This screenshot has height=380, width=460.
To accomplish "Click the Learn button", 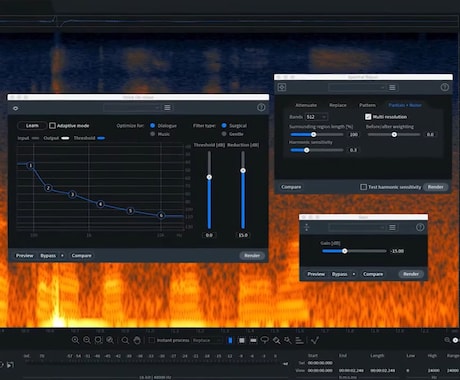I will click(x=32, y=125).
